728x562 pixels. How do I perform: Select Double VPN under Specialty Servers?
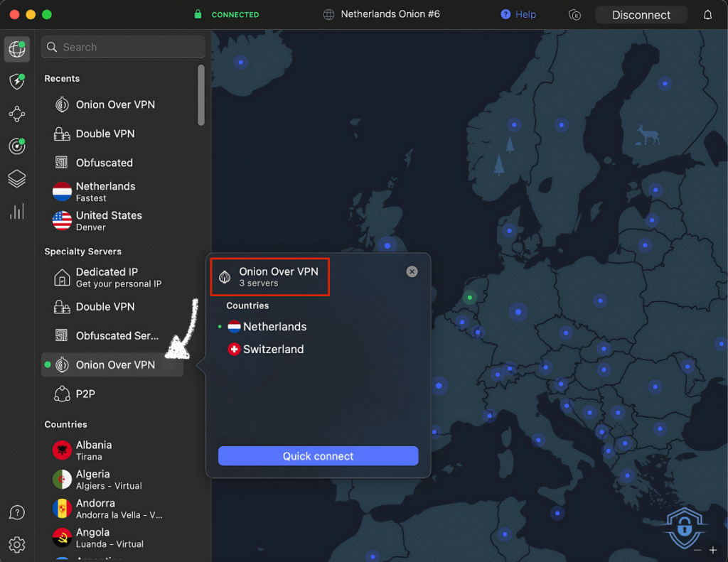point(112,307)
